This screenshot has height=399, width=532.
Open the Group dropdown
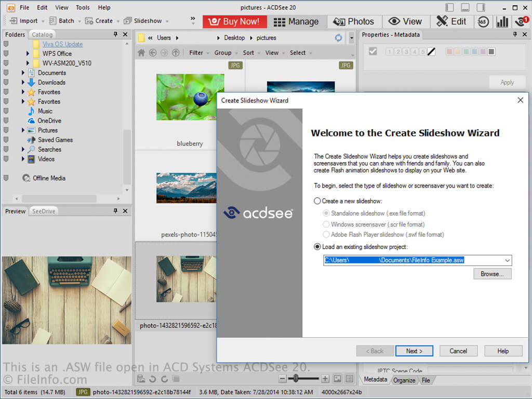click(225, 53)
